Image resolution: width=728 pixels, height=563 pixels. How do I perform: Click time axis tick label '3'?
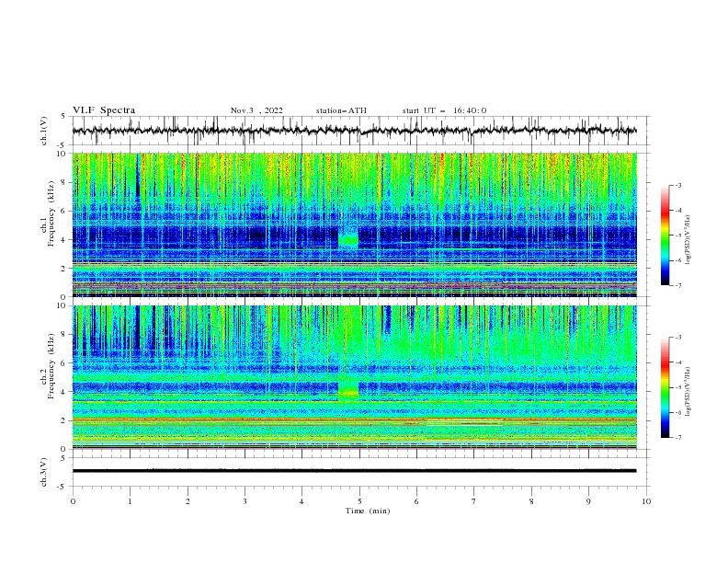[x=245, y=501]
